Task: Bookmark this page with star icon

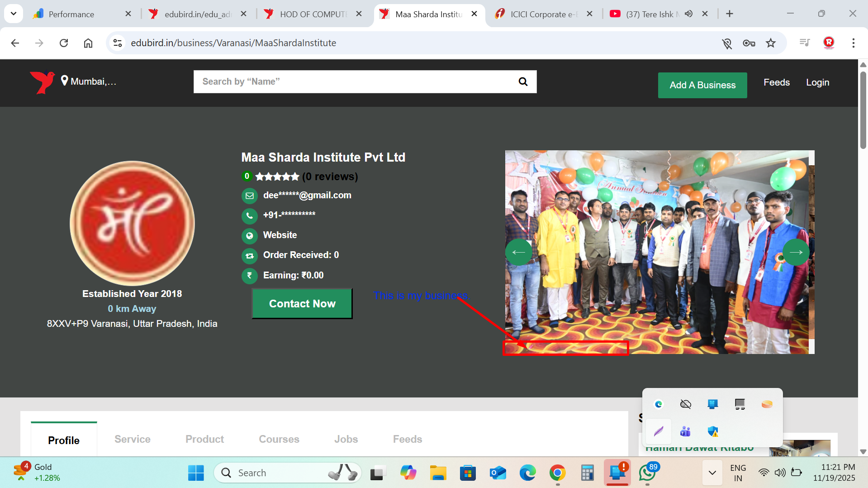Action: pos(771,43)
